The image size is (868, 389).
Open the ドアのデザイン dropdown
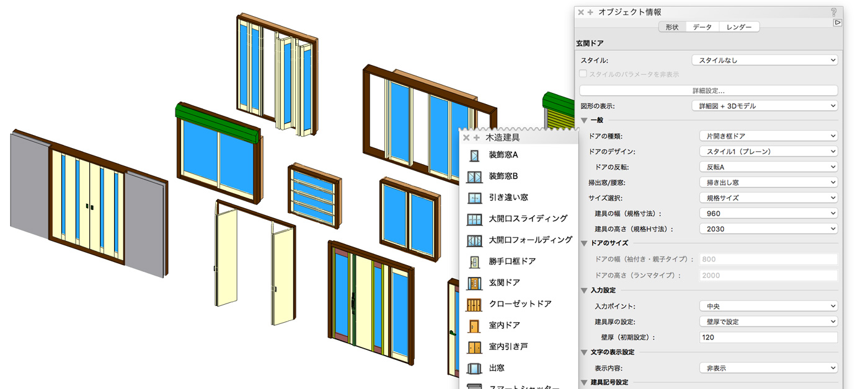769,151
